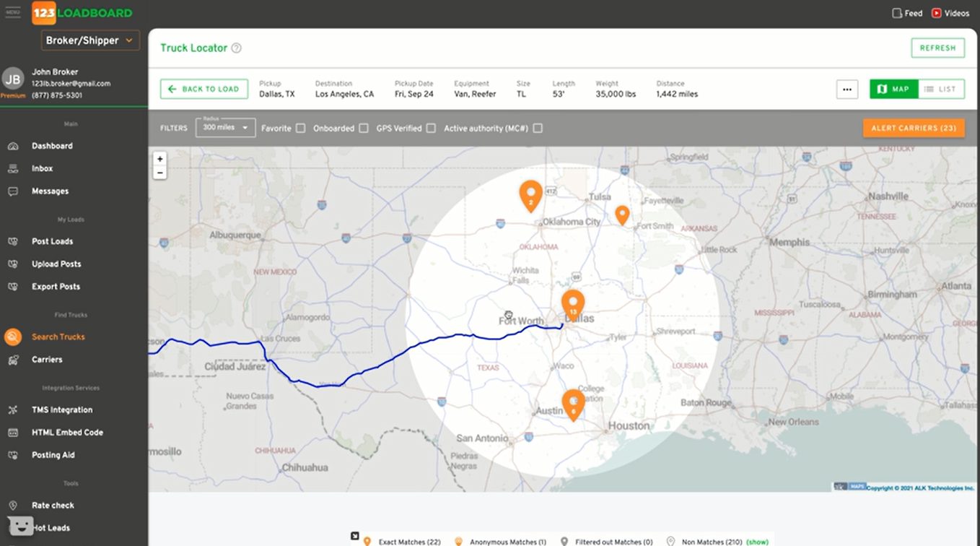Open the MENU hamburger at top left

coord(12,12)
